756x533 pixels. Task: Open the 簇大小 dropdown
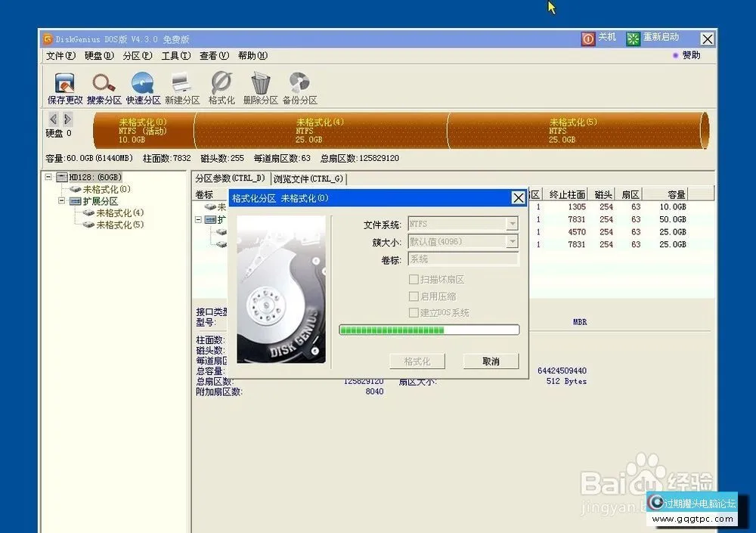513,241
